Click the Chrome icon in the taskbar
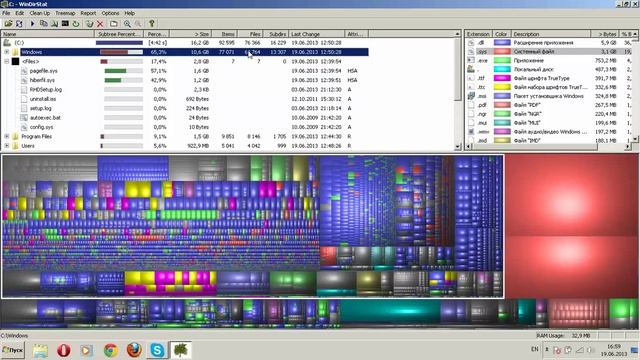 [111, 350]
